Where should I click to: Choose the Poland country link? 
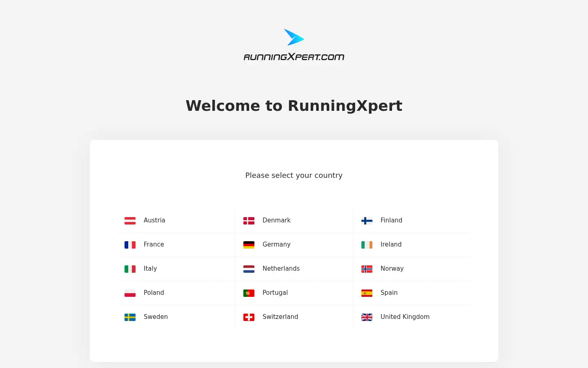pos(154,293)
